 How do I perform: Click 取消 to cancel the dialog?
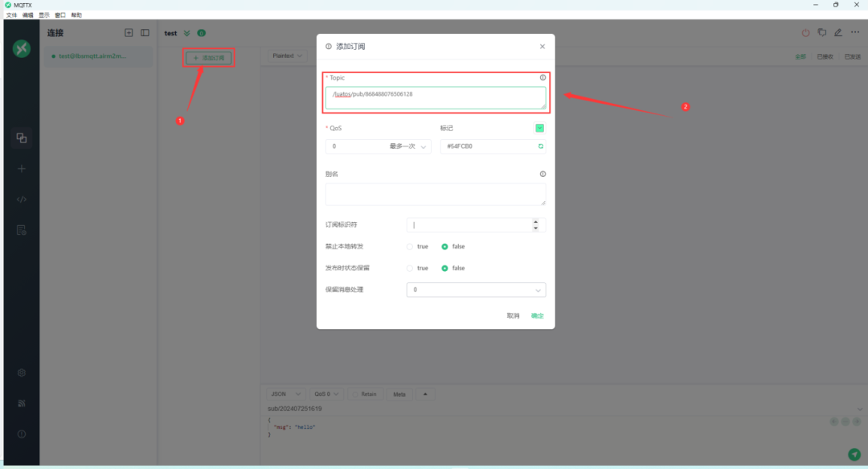click(513, 316)
